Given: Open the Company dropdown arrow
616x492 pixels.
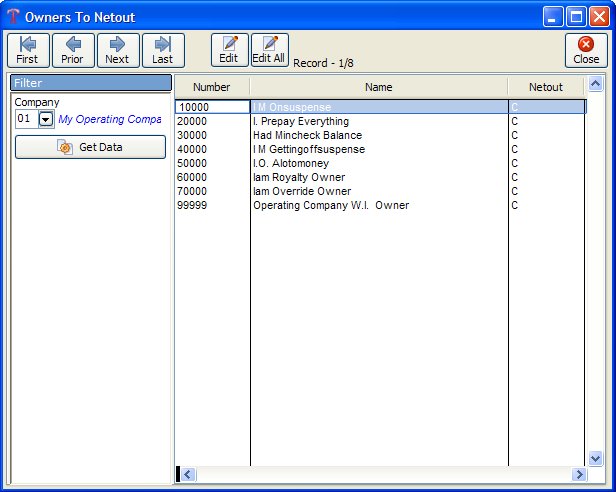Looking at the screenshot, I should 46,119.
